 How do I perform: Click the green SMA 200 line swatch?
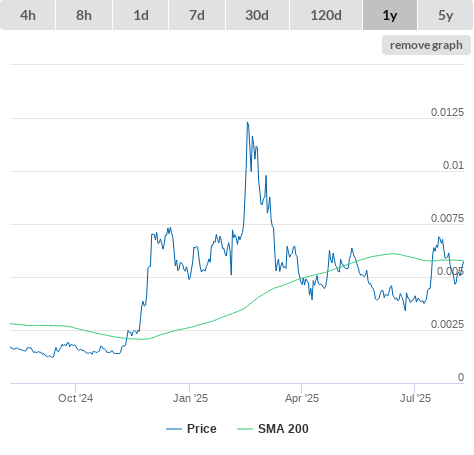tap(245, 429)
